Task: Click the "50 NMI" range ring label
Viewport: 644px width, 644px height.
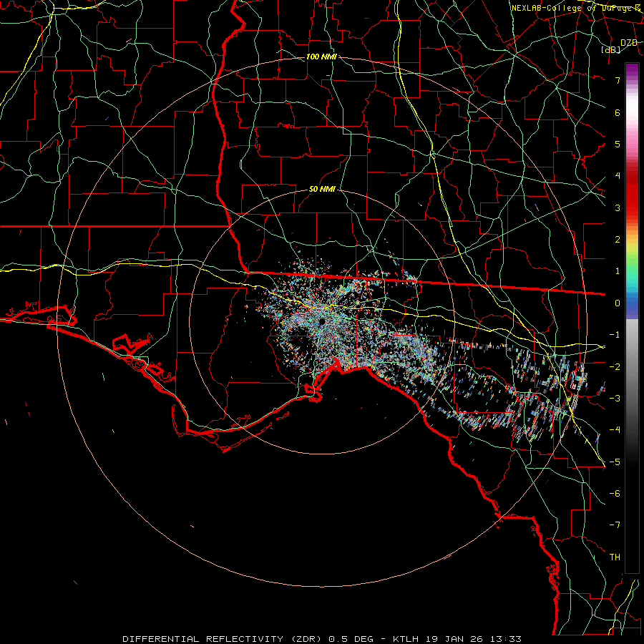Action: point(322,189)
